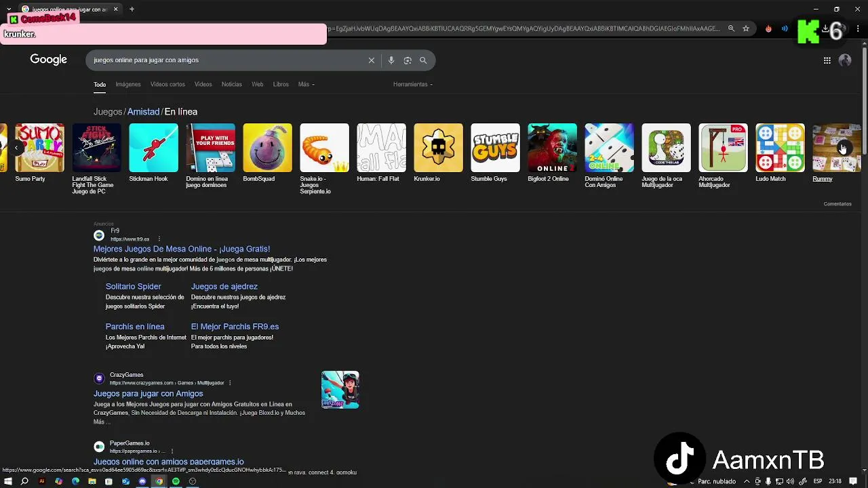Image resolution: width=868 pixels, height=488 pixels.
Task: Open the flame extension icon
Action: [x=768, y=28]
